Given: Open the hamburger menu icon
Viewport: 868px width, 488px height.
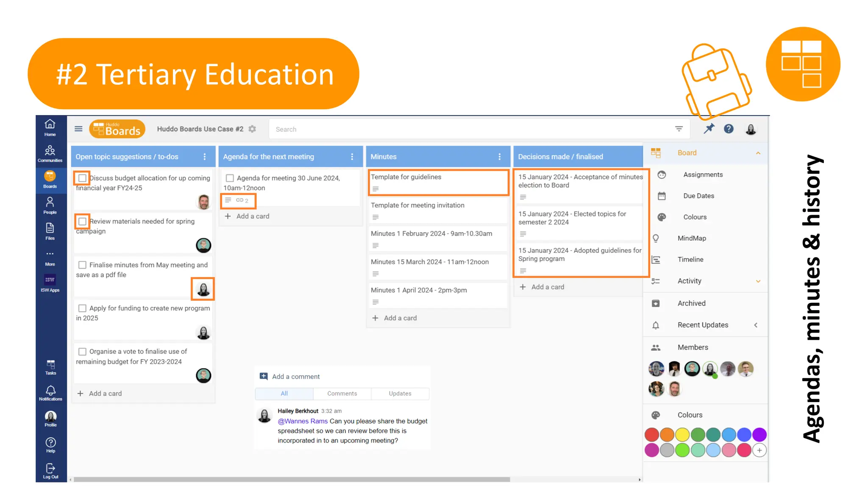Looking at the screenshot, I should tap(78, 129).
